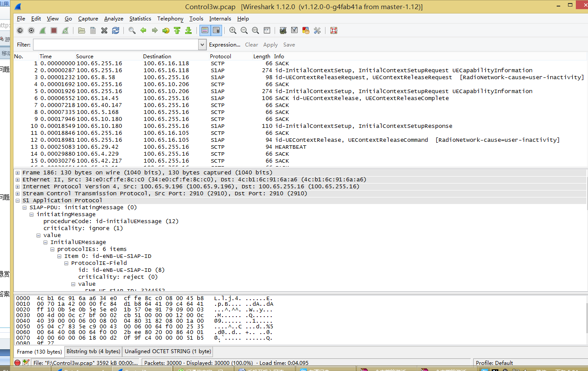The width and height of the screenshot is (588, 371).
Task: Open coloring rules editor
Action: tap(306, 30)
